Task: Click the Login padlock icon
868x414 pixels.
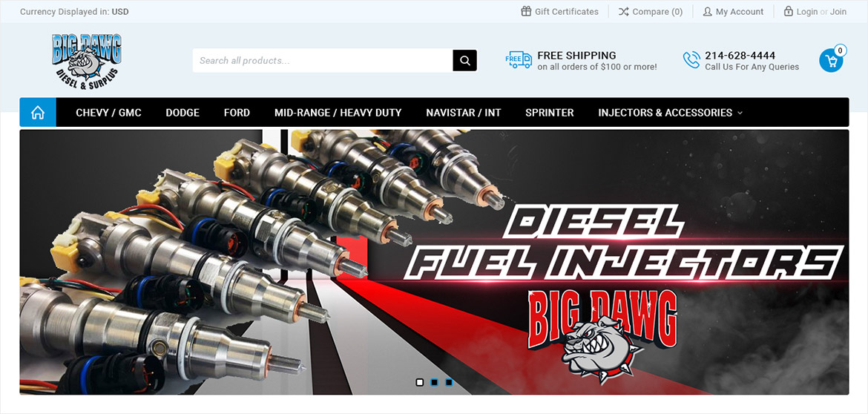Action: coord(789,11)
